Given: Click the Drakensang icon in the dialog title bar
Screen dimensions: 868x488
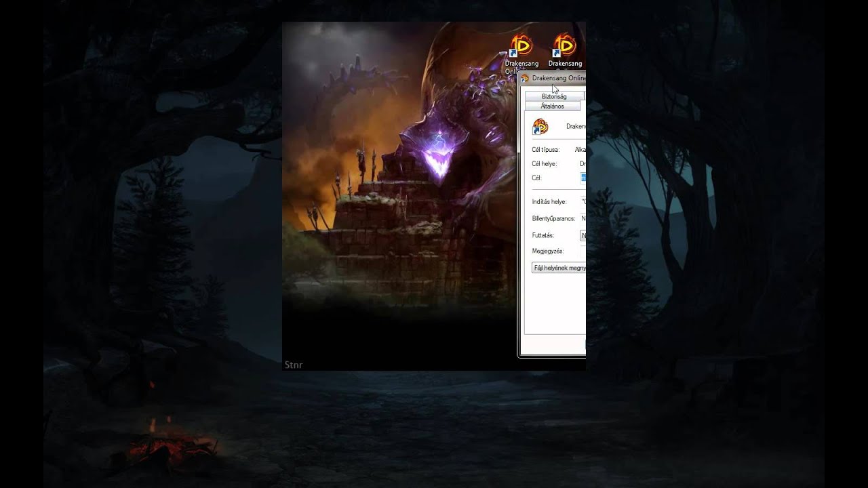Looking at the screenshot, I should coord(525,79).
